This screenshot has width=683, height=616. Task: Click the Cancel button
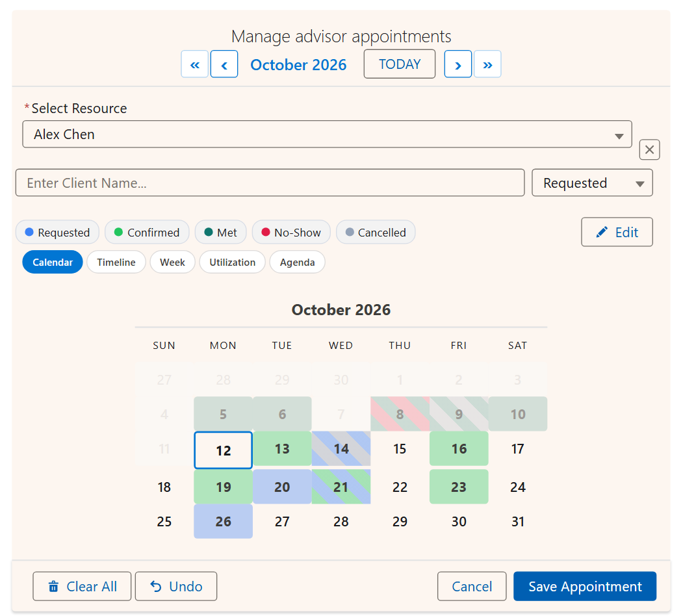(x=472, y=586)
